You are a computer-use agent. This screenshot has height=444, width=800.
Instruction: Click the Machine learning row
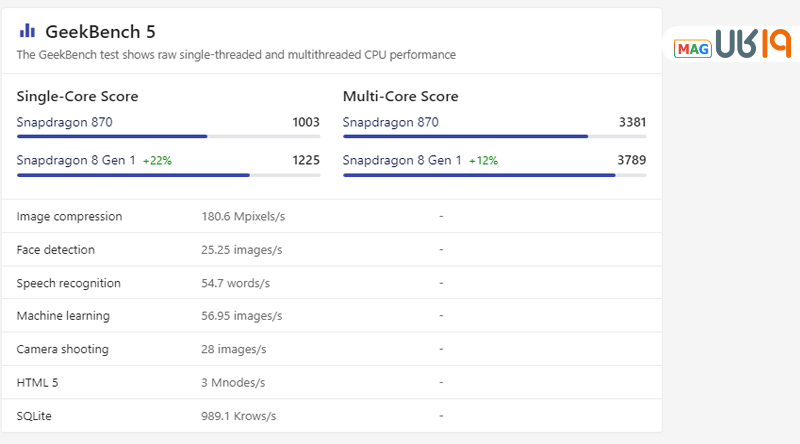tap(63, 316)
